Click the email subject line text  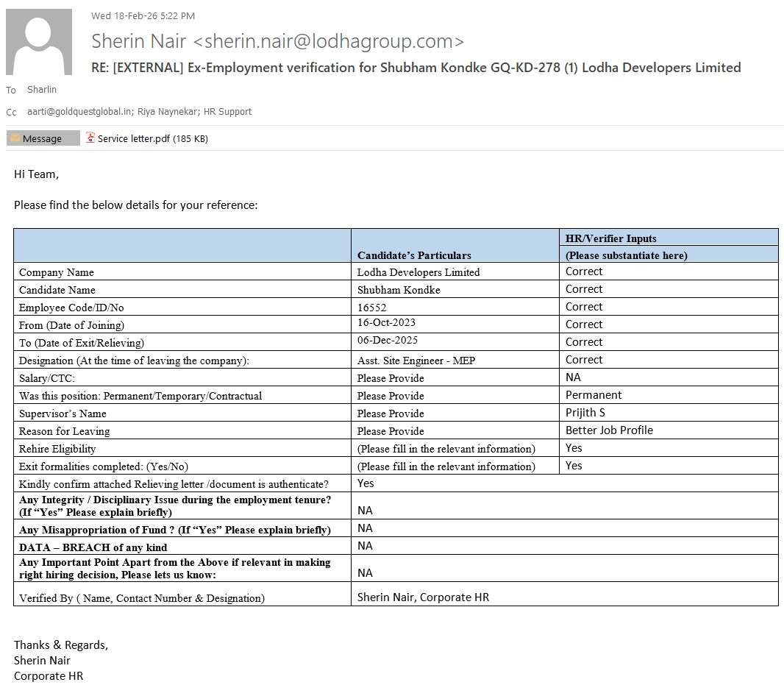tap(416, 68)
